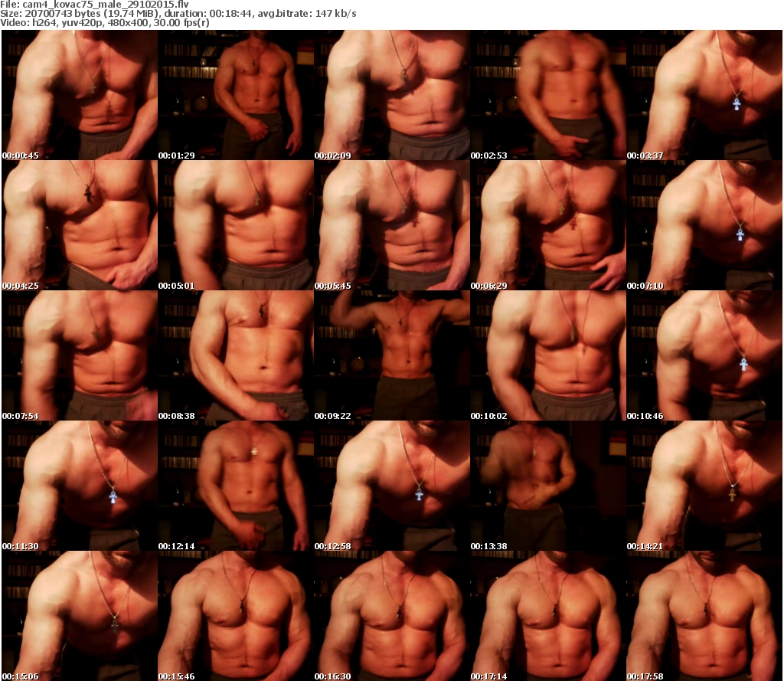Choose the 00:12:58 frame

point(392,486)
